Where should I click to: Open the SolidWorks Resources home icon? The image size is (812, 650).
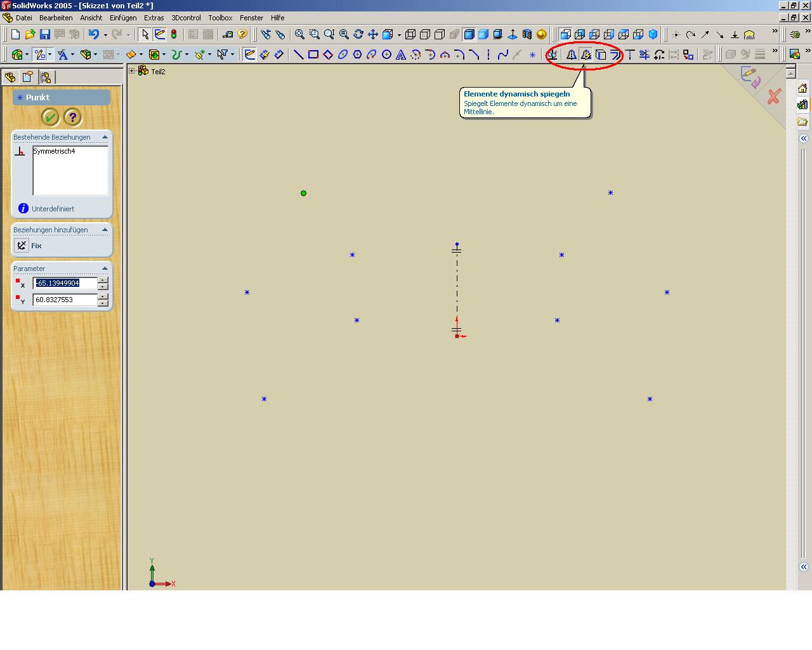click(x=803, y=88)
